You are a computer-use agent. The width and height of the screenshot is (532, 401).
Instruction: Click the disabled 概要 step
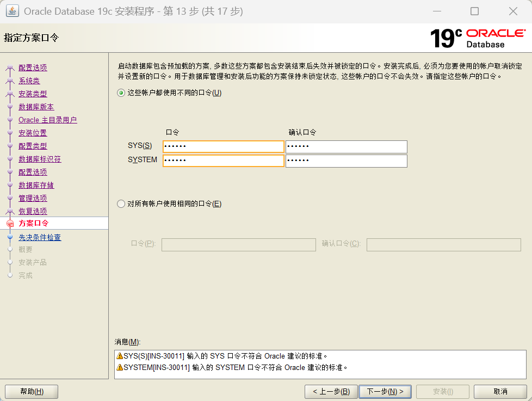click(26, 249)
